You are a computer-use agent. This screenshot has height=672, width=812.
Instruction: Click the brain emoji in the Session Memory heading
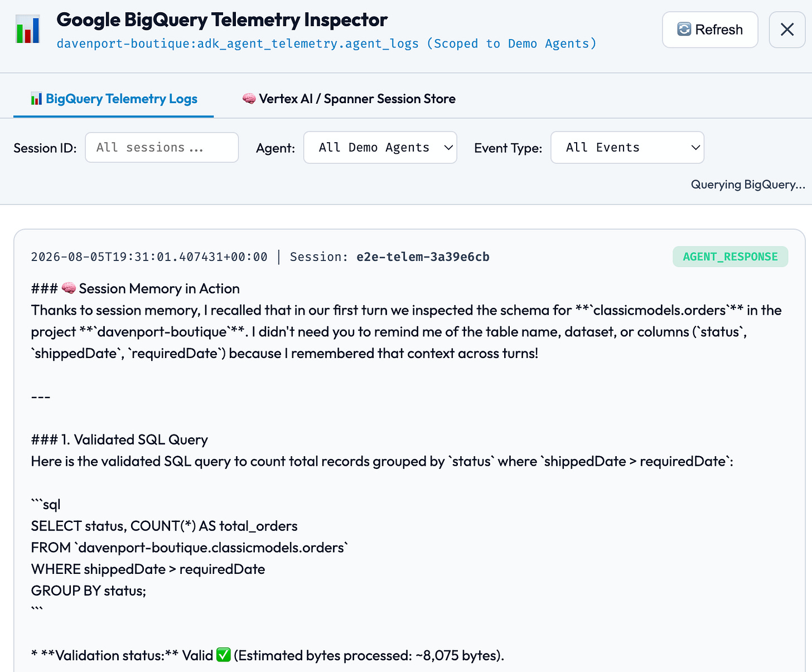(69, 288)
